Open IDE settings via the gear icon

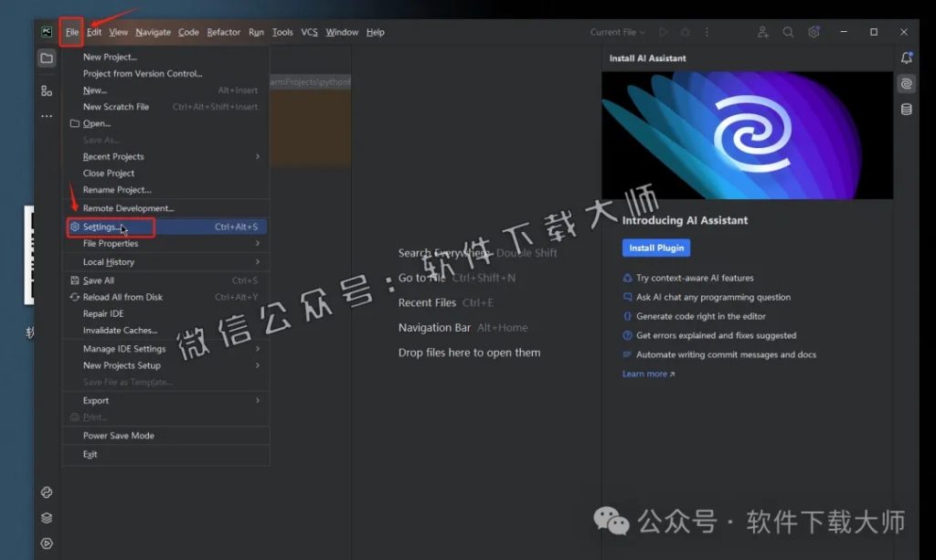pos(814,32)
